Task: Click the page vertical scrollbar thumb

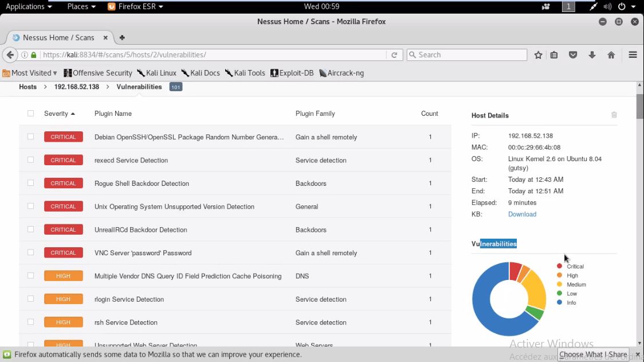Action: pyautogui.click(x=639, y=106)
